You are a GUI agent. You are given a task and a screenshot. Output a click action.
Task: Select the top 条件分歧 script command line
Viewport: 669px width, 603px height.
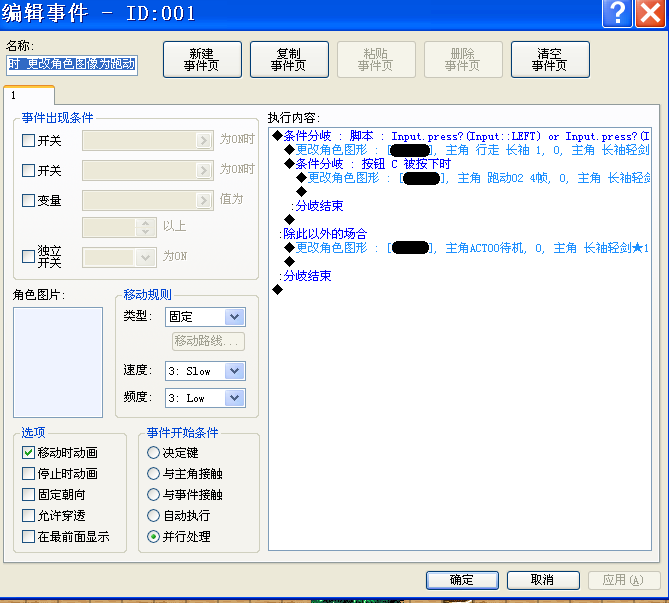point(460,136)
